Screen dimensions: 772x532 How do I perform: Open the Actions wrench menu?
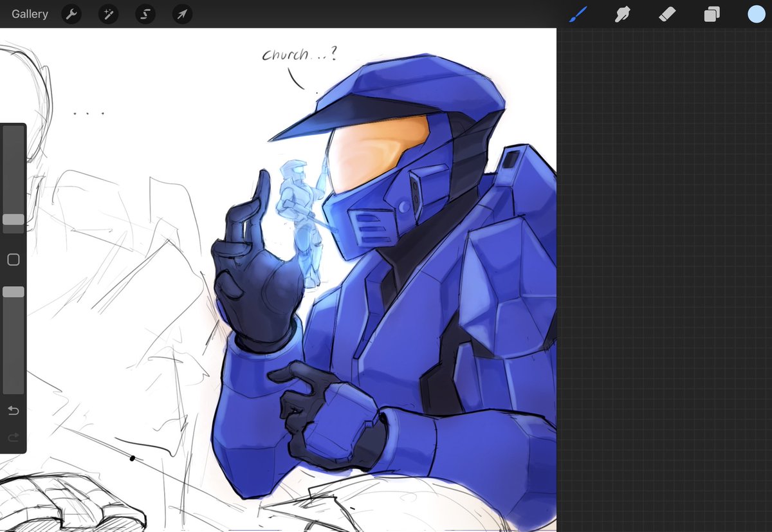[x=71, y=14]
